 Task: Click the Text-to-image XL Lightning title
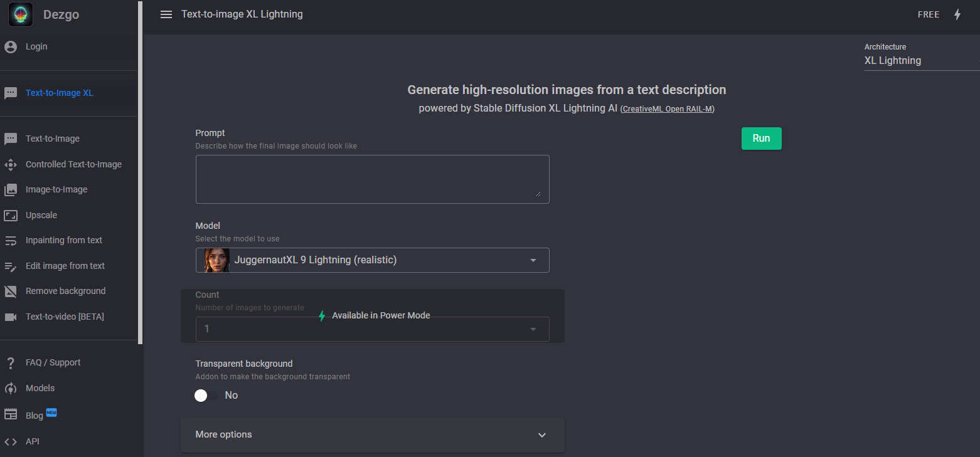tap(242, 14)
